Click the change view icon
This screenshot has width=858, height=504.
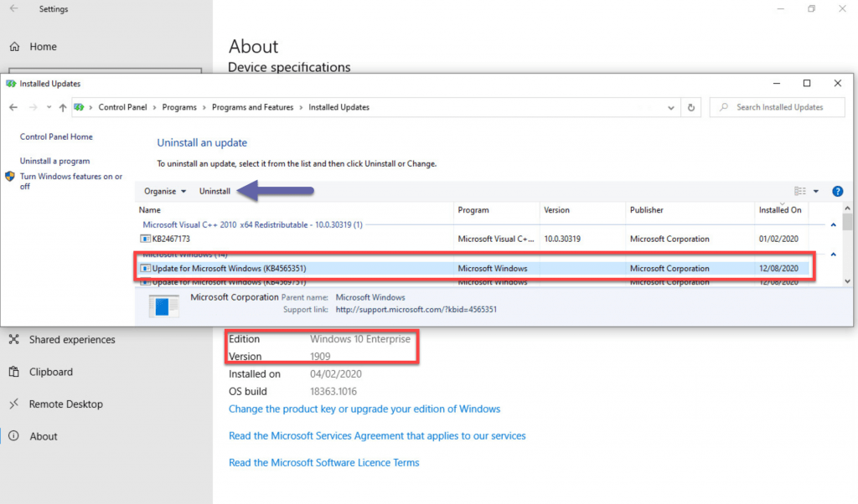click(799, 192)
